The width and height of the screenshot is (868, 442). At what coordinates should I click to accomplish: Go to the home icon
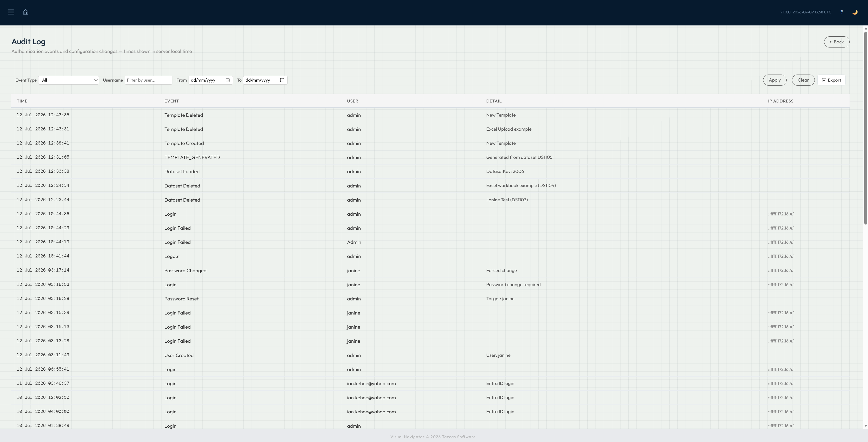(x=26, y=12)
